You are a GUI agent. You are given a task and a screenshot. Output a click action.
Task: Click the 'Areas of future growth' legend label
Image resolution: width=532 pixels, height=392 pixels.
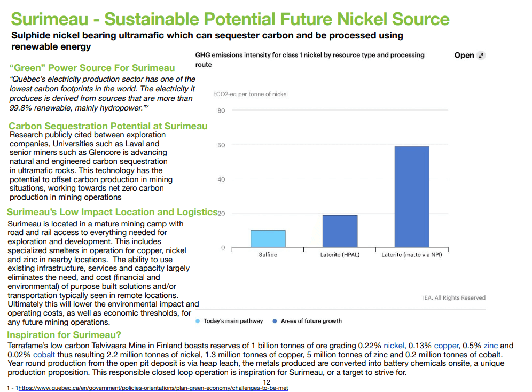click(x=311, y=321)
